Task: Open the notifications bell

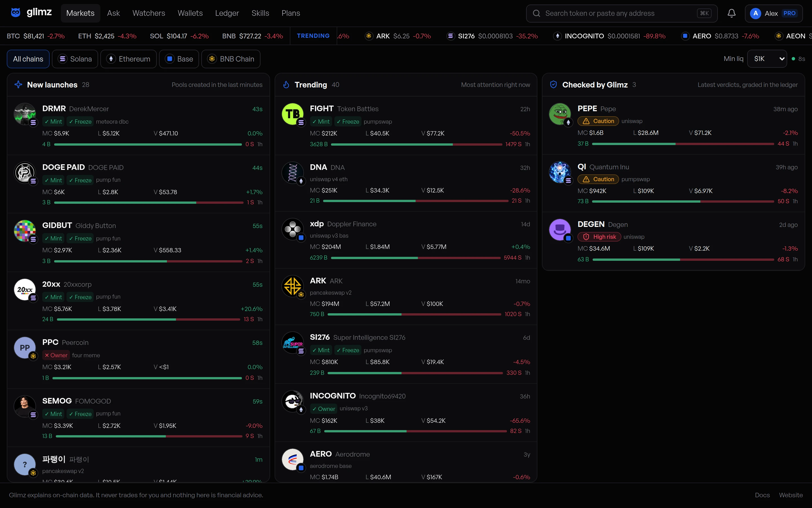Action: 731,13
